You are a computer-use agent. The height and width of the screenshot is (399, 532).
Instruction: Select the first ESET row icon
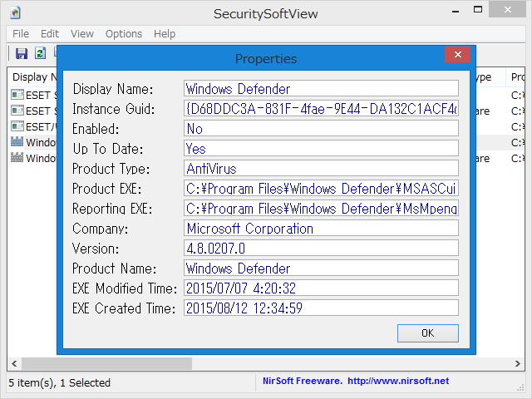click(17, 95)
